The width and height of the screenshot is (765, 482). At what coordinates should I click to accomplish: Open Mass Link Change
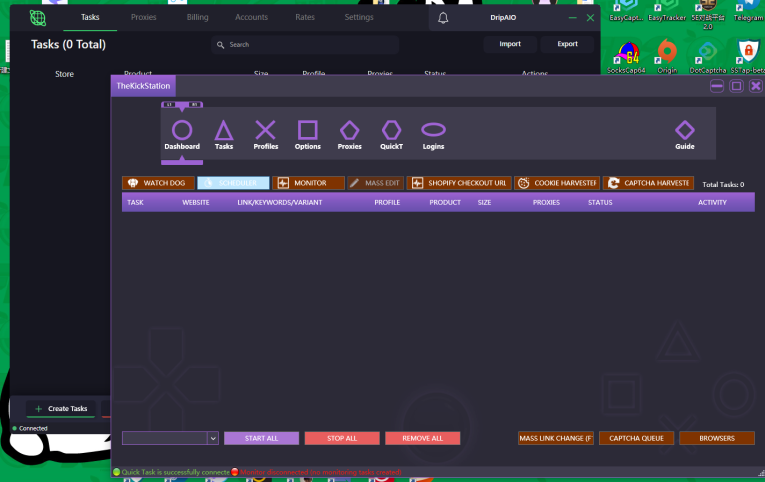[556, 438]
